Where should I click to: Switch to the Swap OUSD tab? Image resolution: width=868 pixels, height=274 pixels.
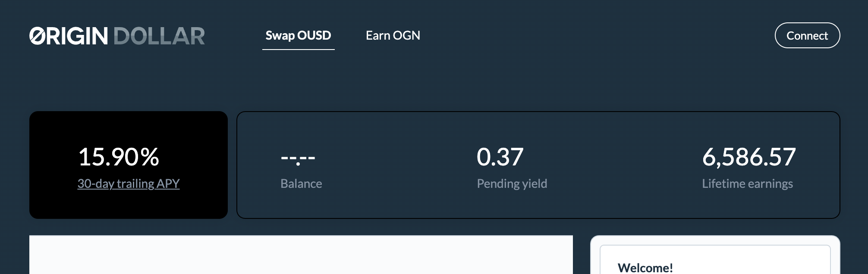[298, 36]
